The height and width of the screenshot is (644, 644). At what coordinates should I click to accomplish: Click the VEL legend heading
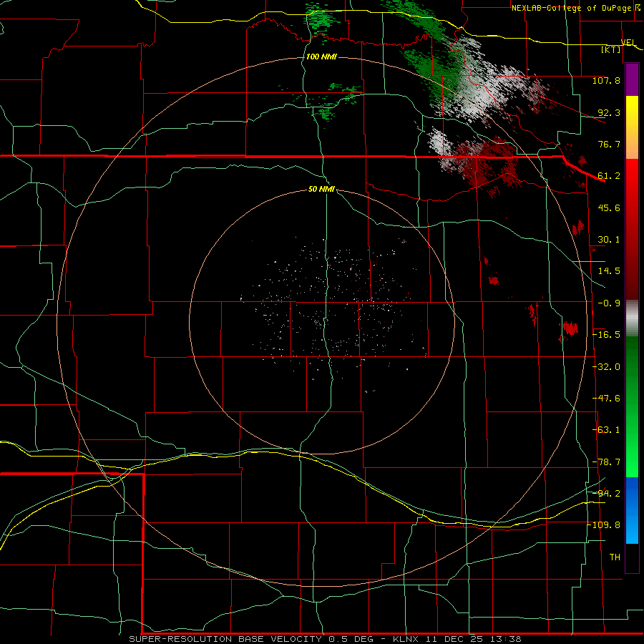[x=628, y=43]
